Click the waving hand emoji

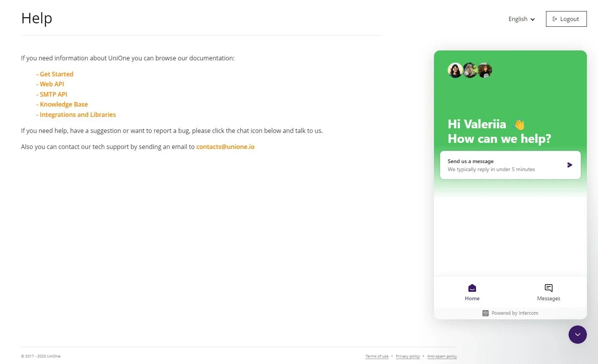[519, 125]
